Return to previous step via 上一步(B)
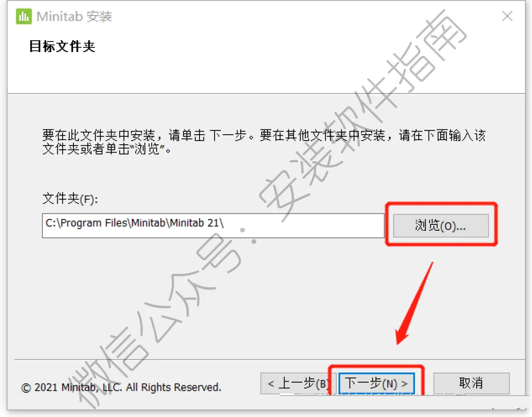 298,384
